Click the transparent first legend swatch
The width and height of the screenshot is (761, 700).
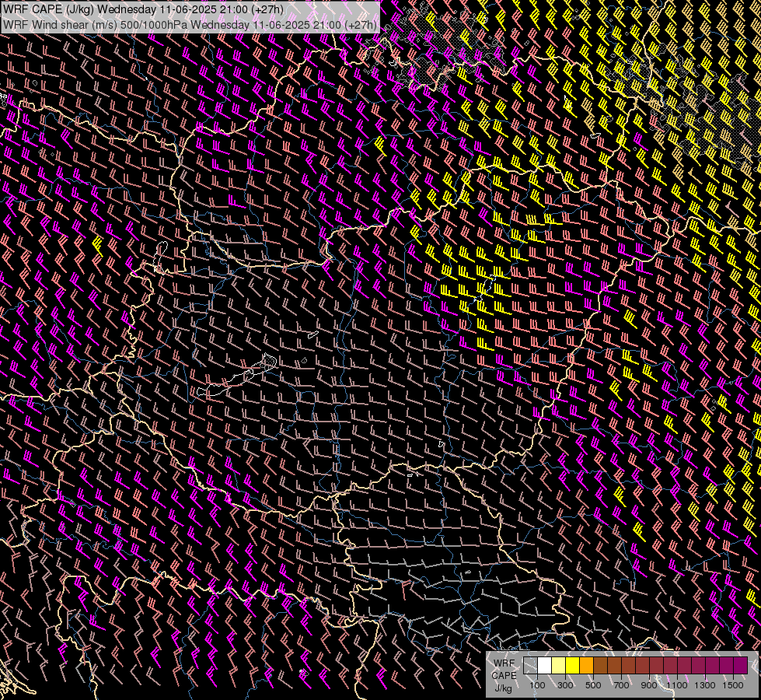click(x=530, y=666)
